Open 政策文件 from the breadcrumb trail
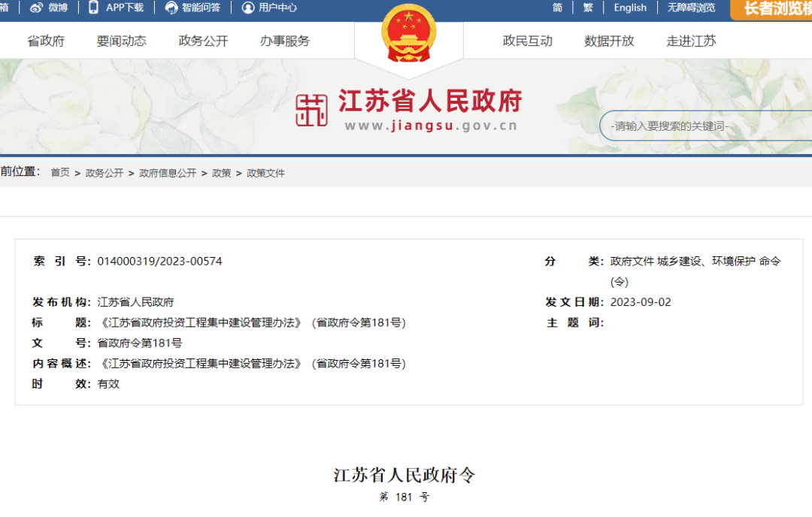812x517 pixels. coord(267,173)
